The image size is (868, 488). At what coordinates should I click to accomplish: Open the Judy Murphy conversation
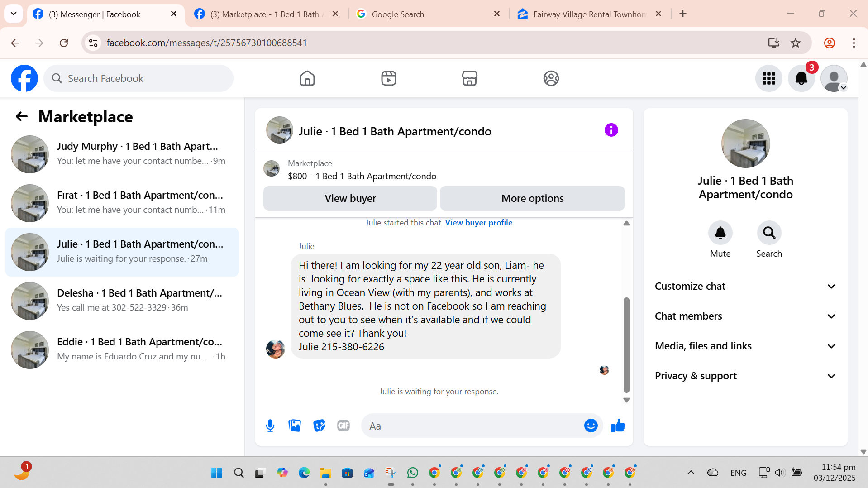pyautogui.click(x=122, y=154)
